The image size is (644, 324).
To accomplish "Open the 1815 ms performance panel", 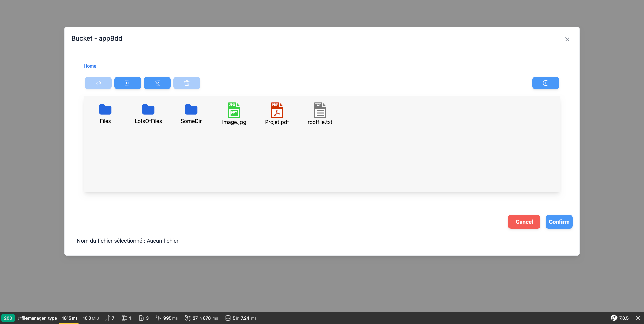I will coord(69,318).
